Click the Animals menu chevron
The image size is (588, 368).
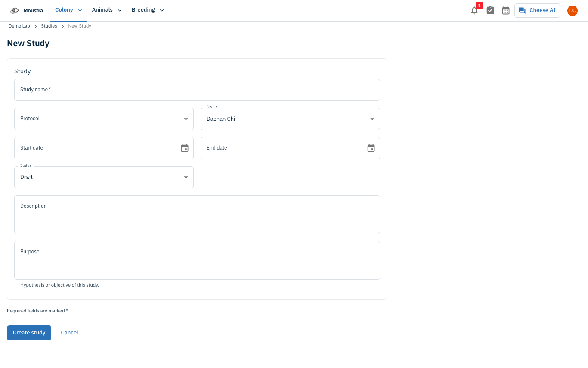(x=120, y=10)
